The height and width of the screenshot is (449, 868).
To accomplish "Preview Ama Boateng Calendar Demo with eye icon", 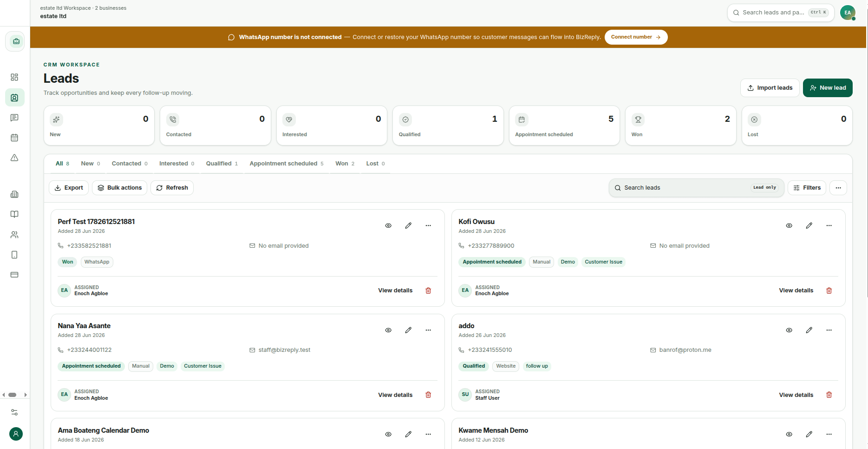I will point(388,434).
